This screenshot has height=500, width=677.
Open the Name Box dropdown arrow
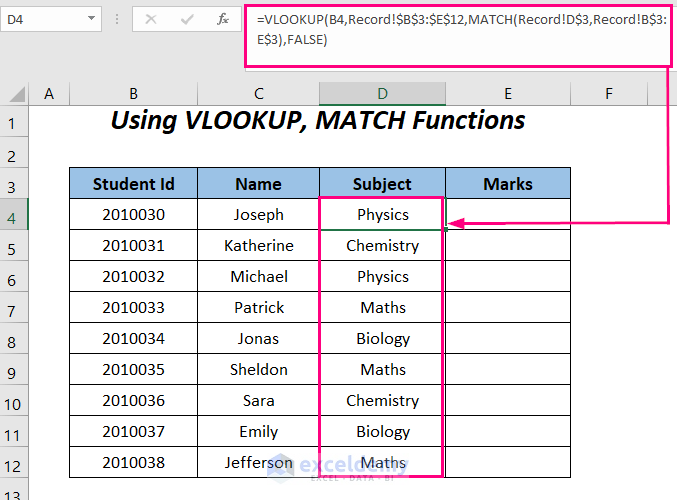tap(91, 19)
